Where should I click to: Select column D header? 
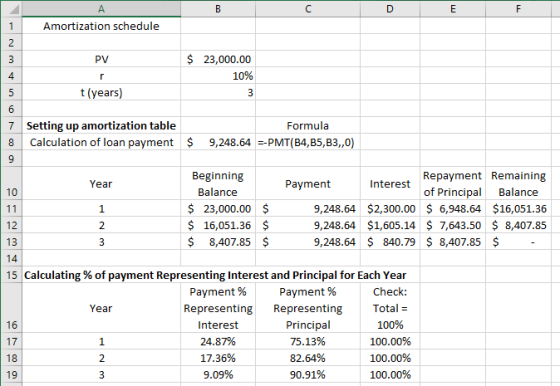coord(390,9)
